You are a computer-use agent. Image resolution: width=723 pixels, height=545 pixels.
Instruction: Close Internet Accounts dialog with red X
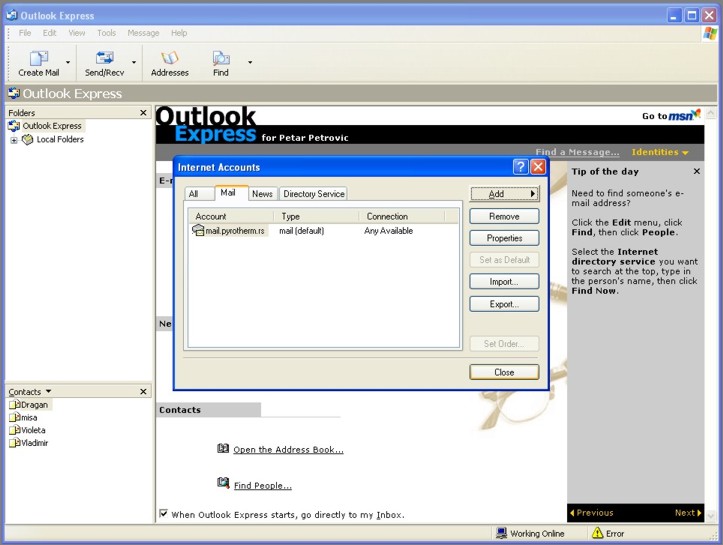[538, 166]
